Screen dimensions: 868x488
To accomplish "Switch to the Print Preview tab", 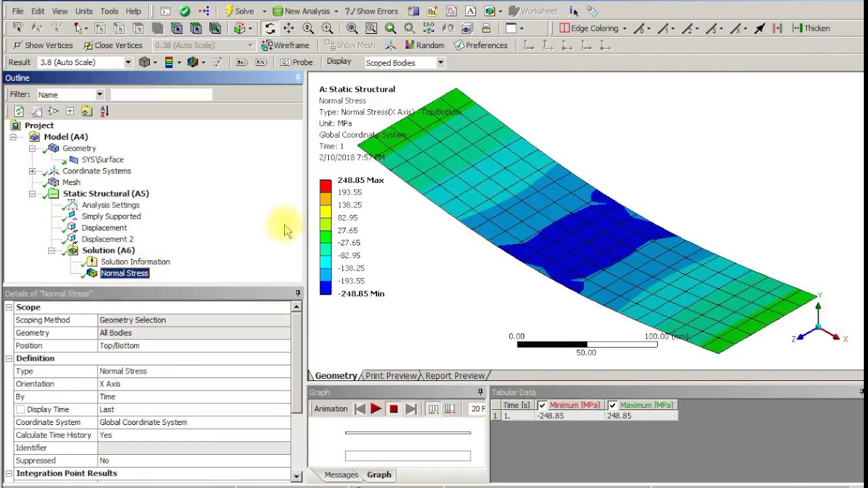I will [391, 376].
